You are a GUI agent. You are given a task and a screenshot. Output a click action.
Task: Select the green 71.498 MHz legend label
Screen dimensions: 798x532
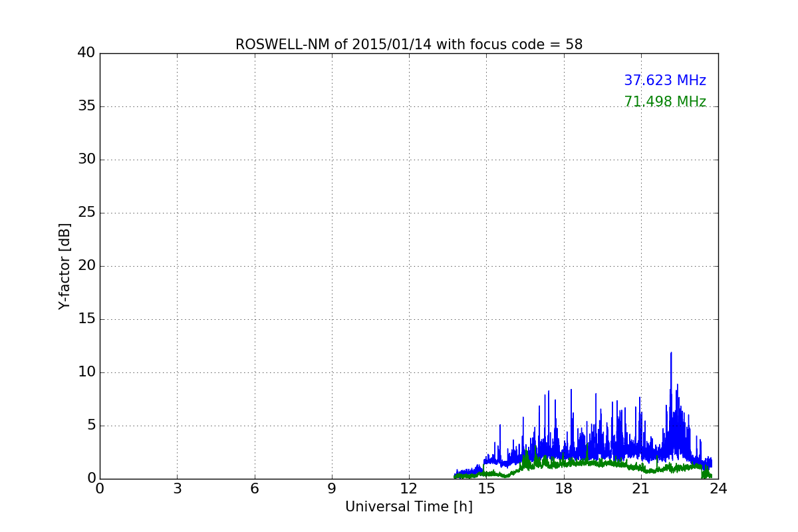tap(665, 102)
